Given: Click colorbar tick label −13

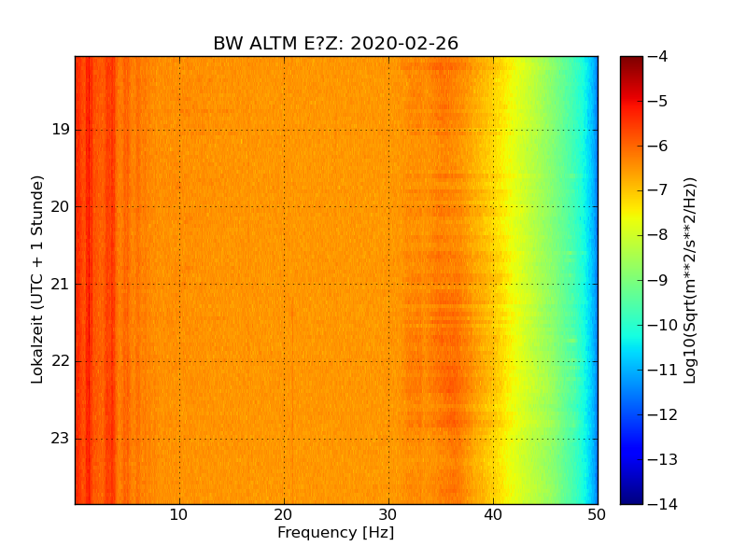Looking at the screenshot, I should [x=663, y=459].
